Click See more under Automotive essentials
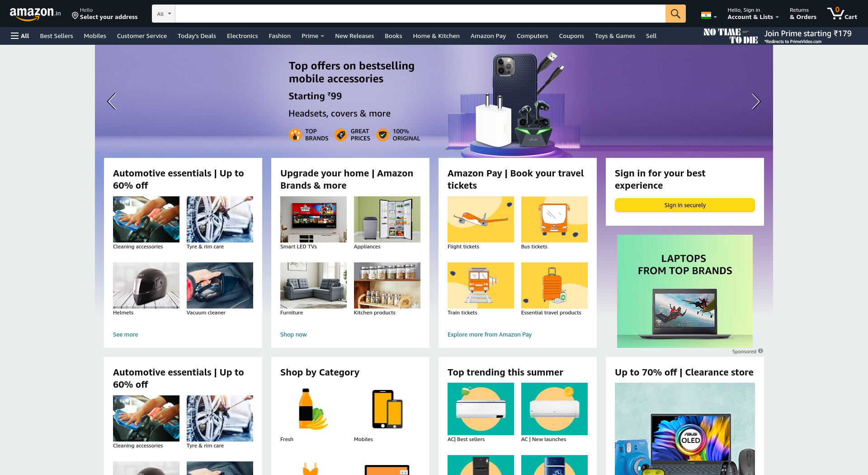Viewport: 868px width, 475px height. click(125, 334)
